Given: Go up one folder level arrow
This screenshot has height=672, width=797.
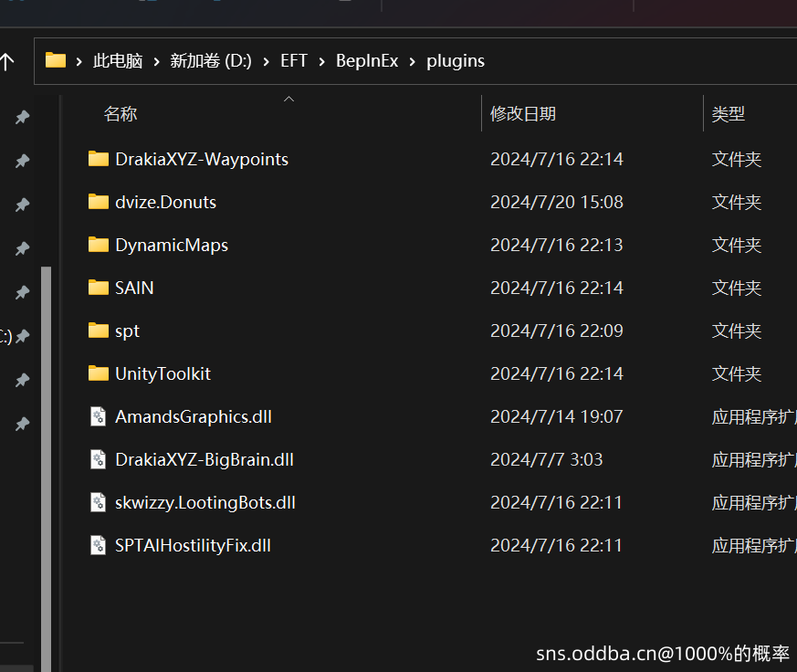Looking at the screenshot, I should 6,61.
